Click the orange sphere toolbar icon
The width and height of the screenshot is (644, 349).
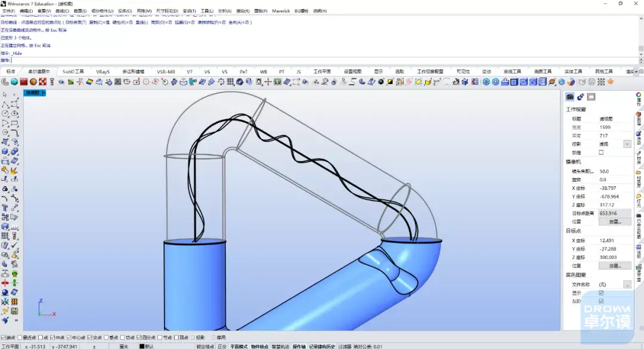[33, 82]
